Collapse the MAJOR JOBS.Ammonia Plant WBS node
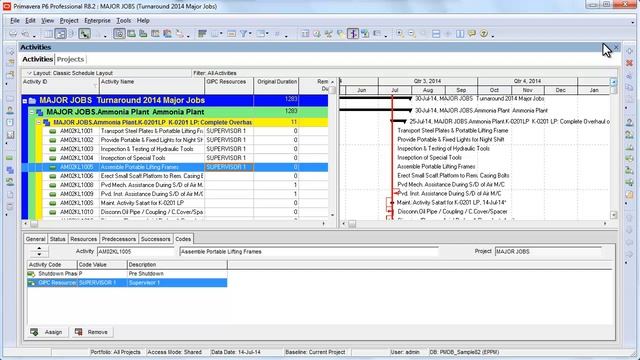Image resolution: width=640 pixels, height=360 pixels. click(x=31, y=112)
